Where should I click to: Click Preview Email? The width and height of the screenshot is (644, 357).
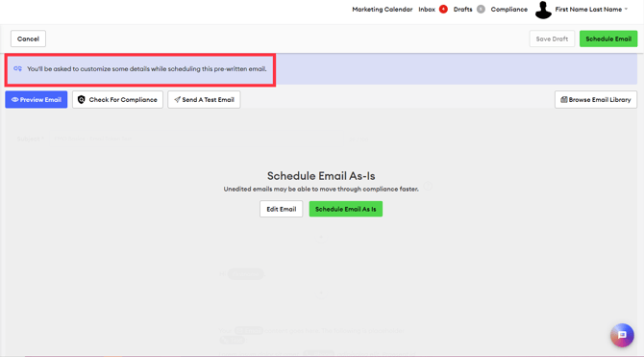[x=37, y=99]
